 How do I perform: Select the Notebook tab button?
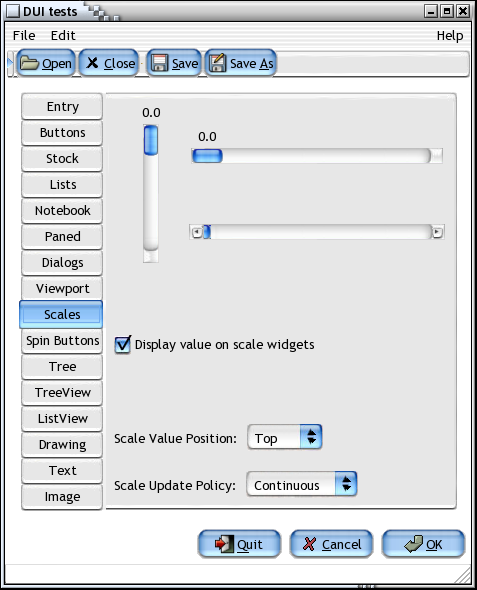pyautogui.click(x=62, y=210)
